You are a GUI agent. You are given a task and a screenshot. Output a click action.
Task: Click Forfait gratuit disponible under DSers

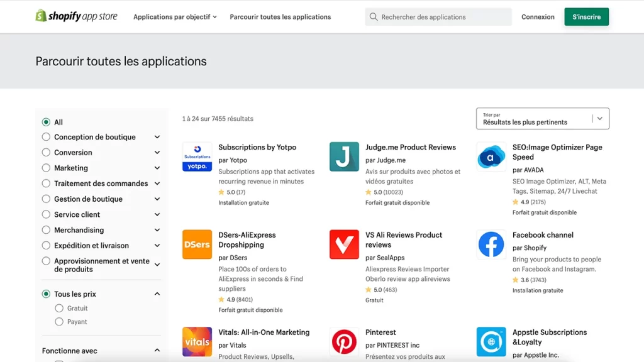250,310
